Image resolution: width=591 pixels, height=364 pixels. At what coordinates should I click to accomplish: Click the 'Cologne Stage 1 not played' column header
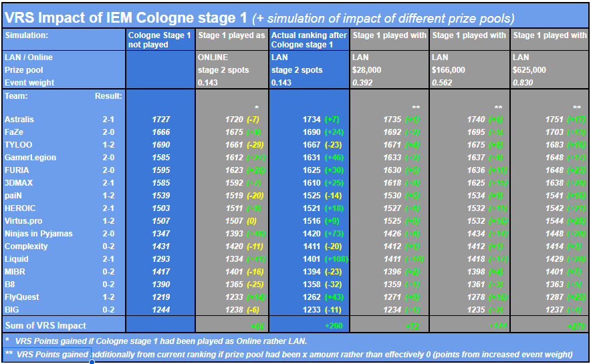[x=160, y=39]
